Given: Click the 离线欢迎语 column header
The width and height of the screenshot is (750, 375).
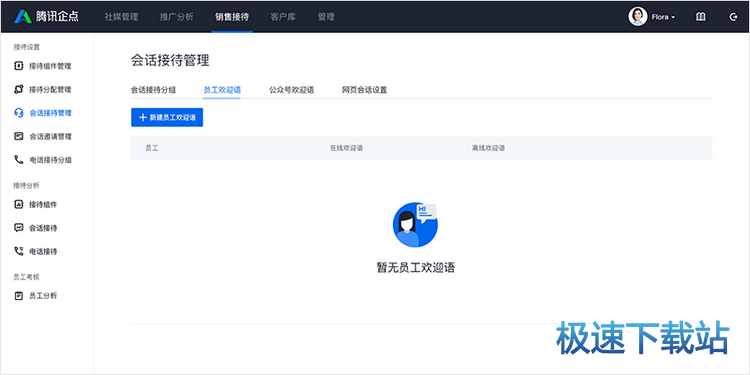Looking at the screenshot, I should tap(488, 148).
